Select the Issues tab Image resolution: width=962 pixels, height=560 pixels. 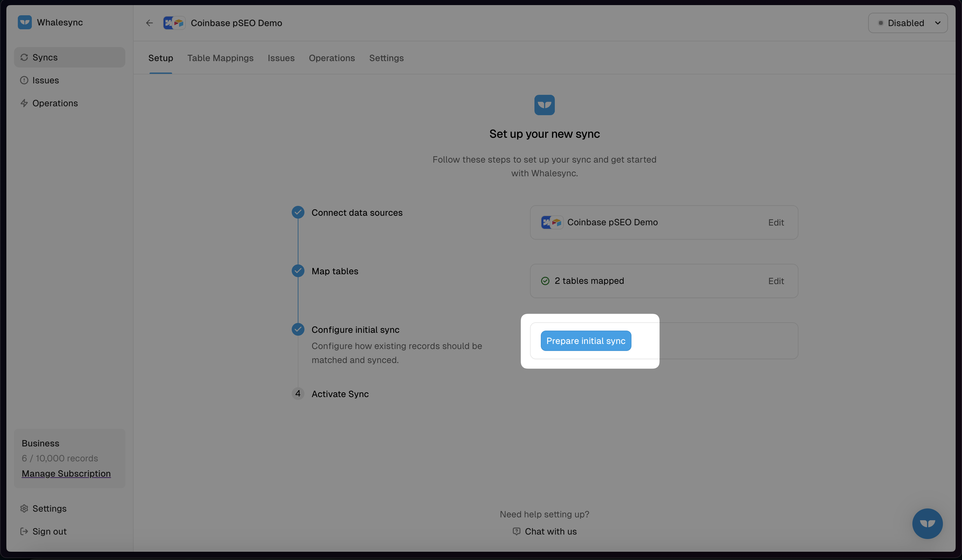(281, 57)
